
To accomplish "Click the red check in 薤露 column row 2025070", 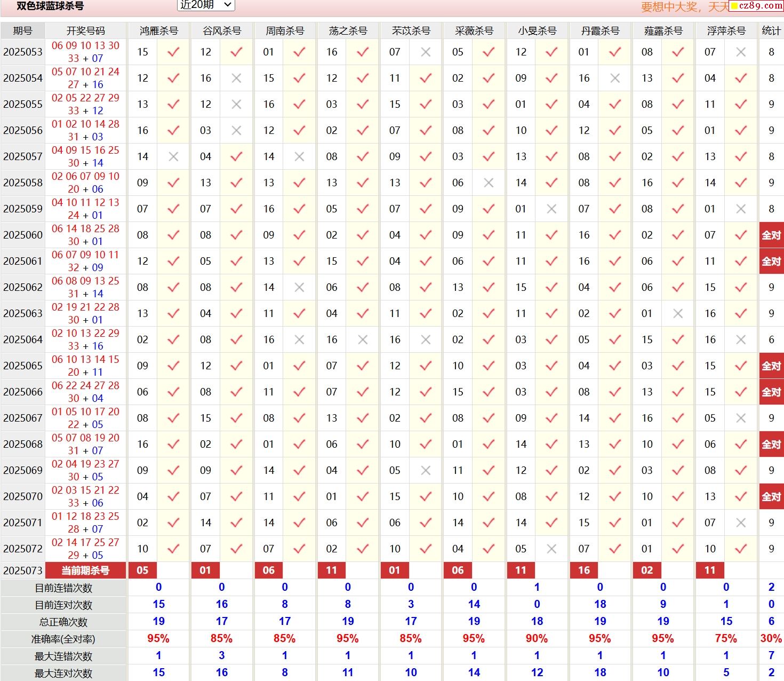I will [x=678, y=496].
